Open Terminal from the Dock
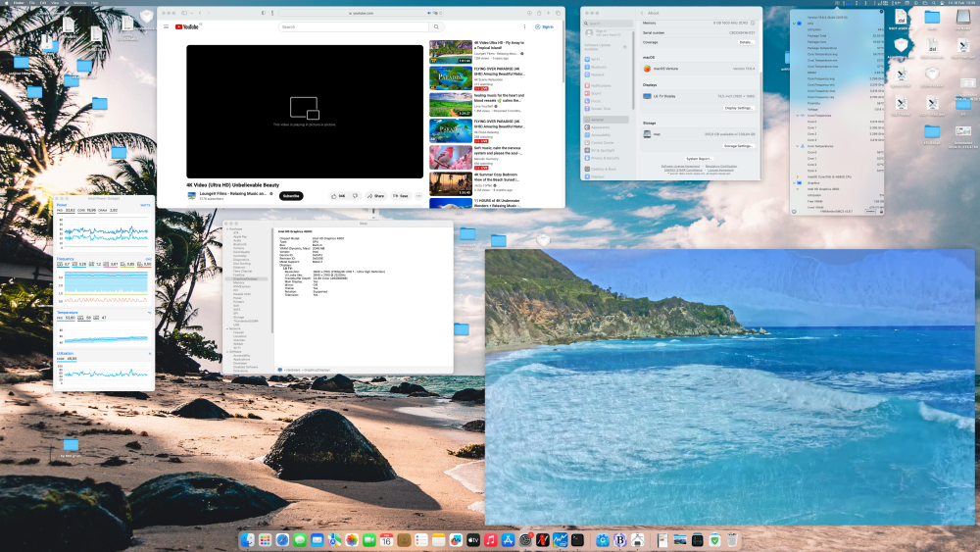 tap(577, 540)
